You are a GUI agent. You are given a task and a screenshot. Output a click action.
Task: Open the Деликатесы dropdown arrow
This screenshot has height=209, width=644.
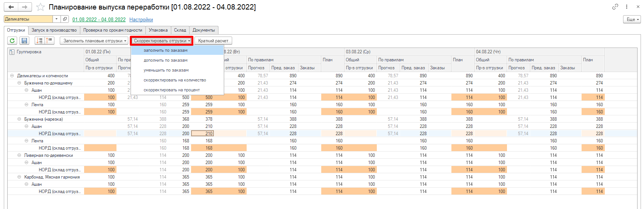coord(56,19)
